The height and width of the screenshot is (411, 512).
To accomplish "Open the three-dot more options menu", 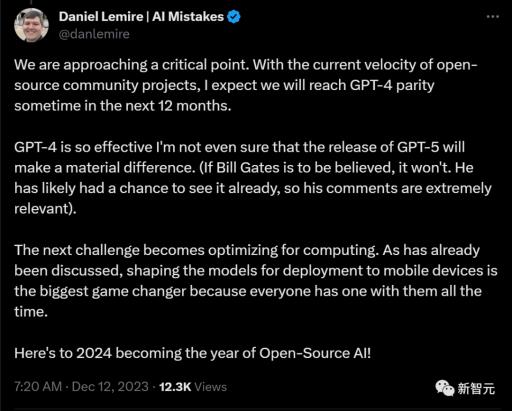I will tap(493, 16).
